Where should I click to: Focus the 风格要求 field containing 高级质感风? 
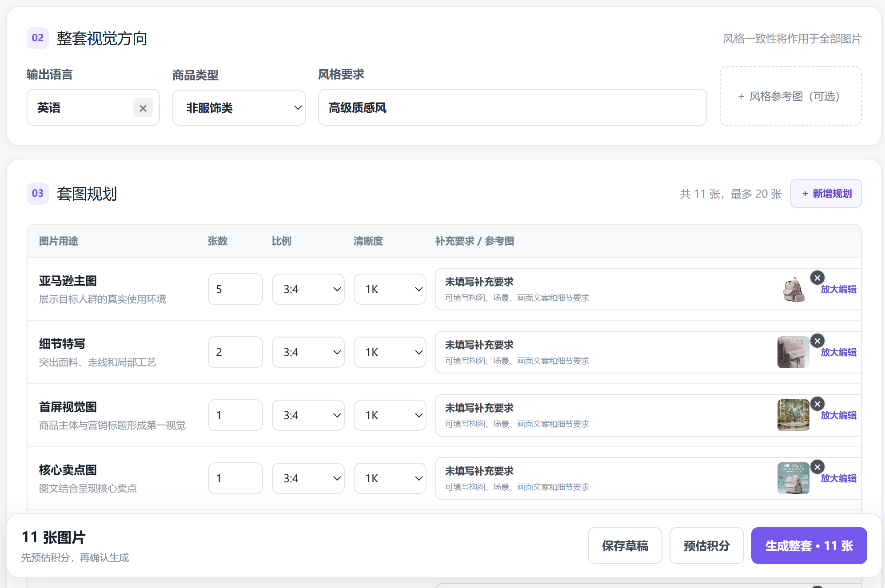pyautogui.click(x=513, y=107)
